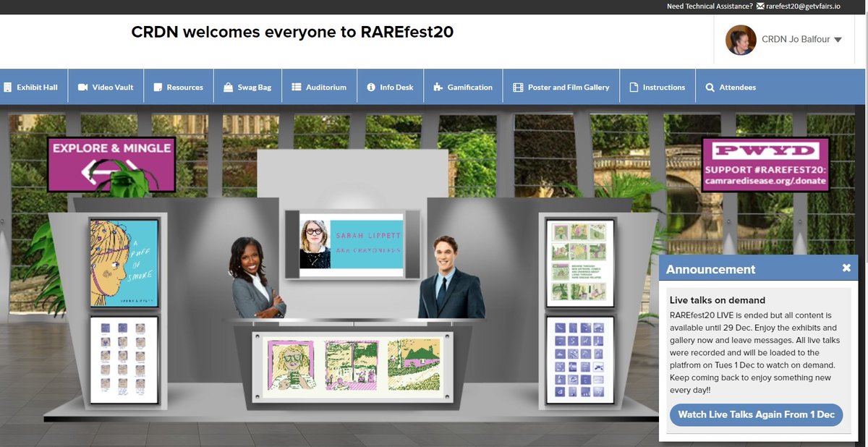Go to Video Vault
This screenshot has height=447, width=868.
(106, 88)
